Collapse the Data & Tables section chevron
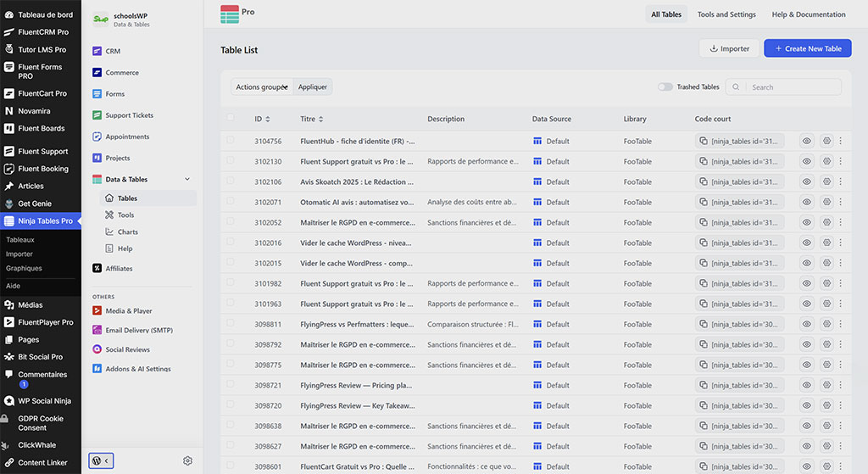Viewport: 868px width, 474px height. pyautogui.click(x=187, y=179)
